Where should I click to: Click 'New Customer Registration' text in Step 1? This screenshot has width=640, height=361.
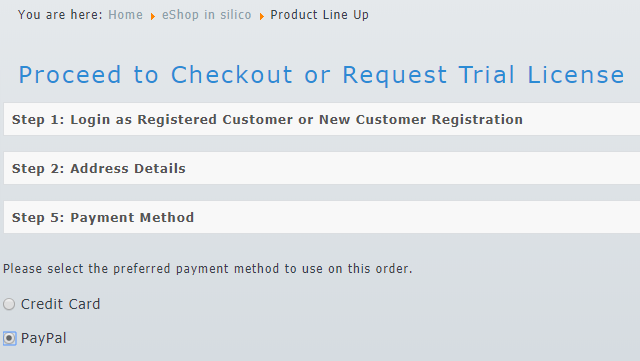(421, 120)
